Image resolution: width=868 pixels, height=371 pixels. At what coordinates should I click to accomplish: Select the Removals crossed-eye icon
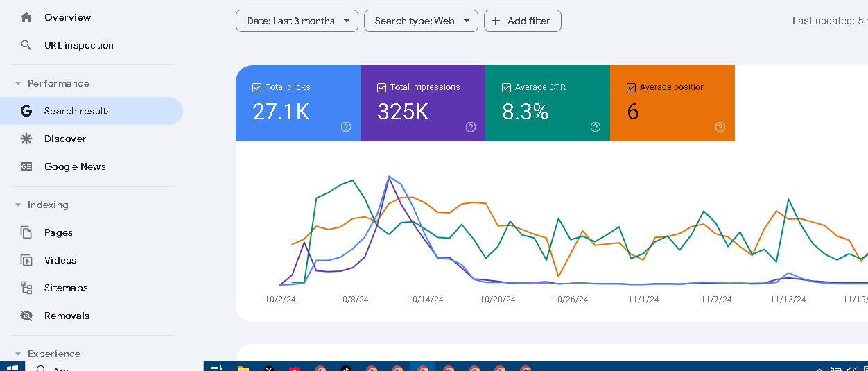pos(26,316)
